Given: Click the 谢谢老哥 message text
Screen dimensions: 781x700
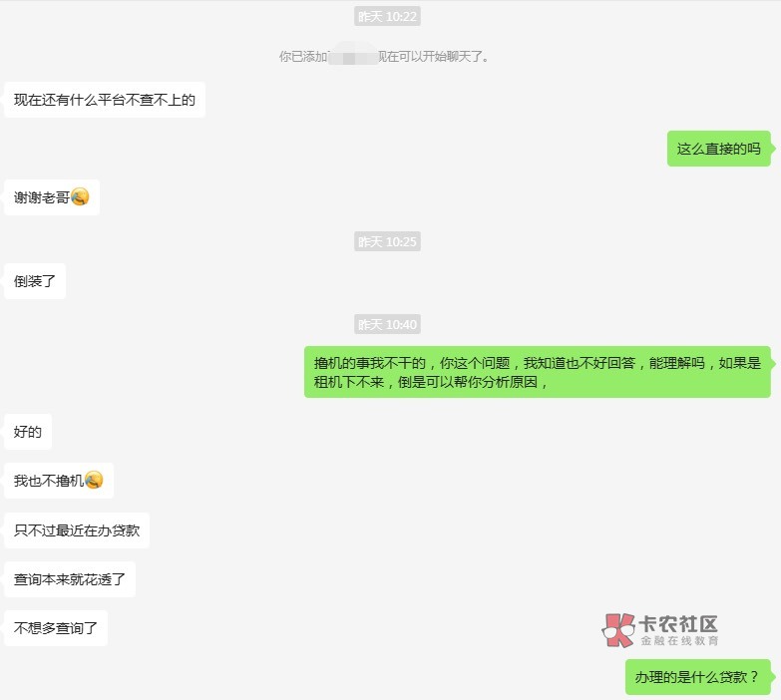Looking at the screenshot, I should (x=42, y=197).
